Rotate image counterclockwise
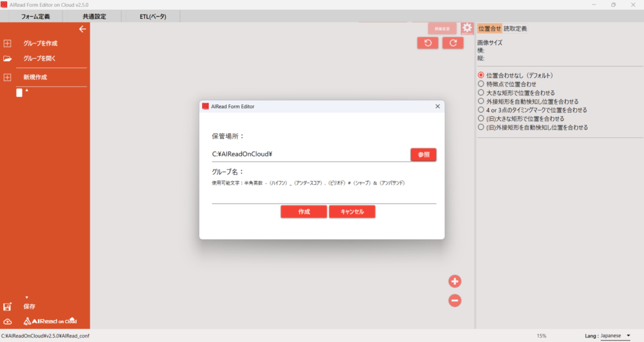 (x=428, y=43)
